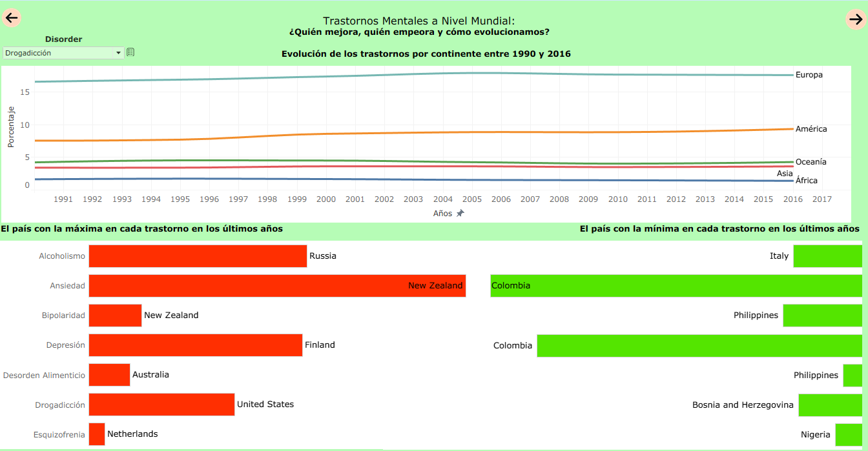The width and height of the screenshot is (868, 451).
Task: Select the Europa line in the chart
Action: [x=387, y=76]
